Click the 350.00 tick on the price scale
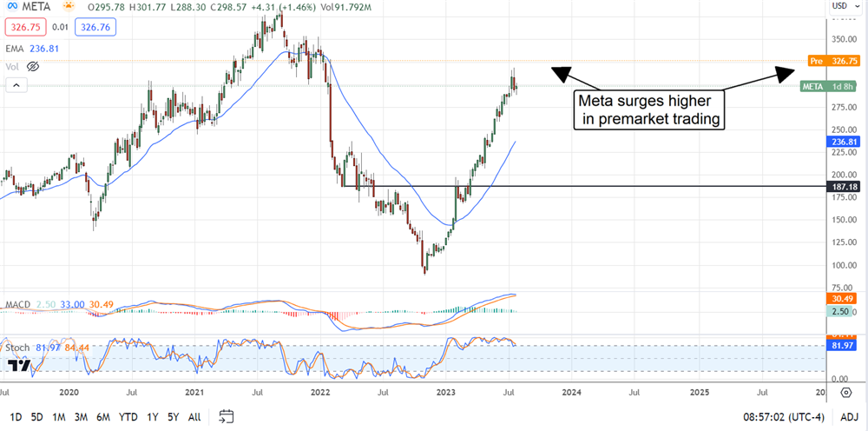The width and height of the screenshot is (868, 431). 843,39
